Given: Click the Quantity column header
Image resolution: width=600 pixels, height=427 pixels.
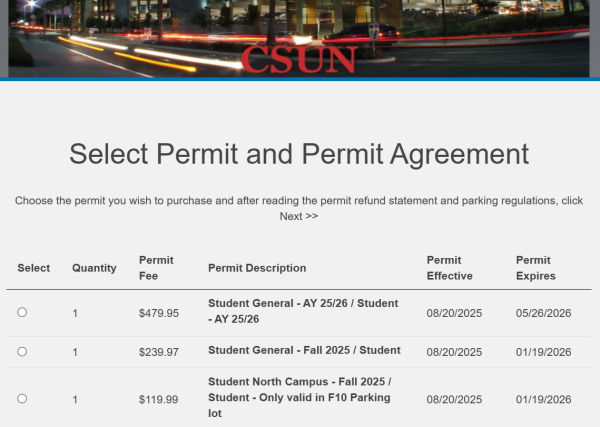Looking at the screenshot, I should coord(94,268).
